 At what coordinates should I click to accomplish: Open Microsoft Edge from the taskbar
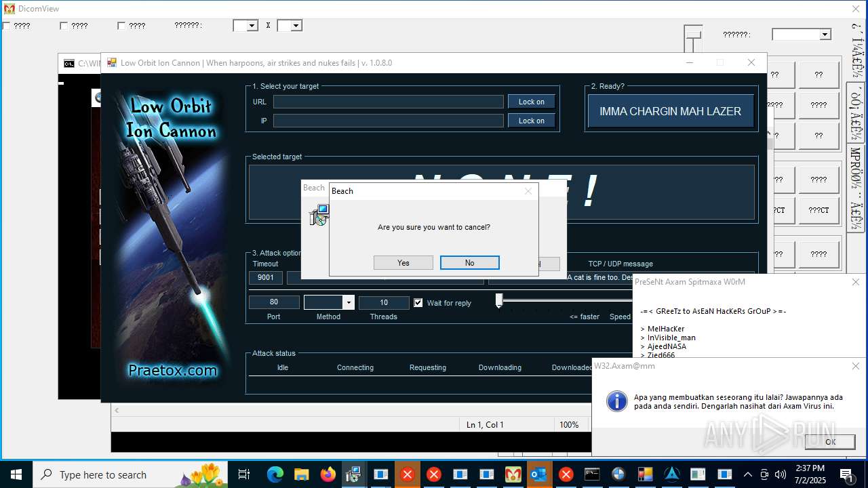click(x=275, y=474)
